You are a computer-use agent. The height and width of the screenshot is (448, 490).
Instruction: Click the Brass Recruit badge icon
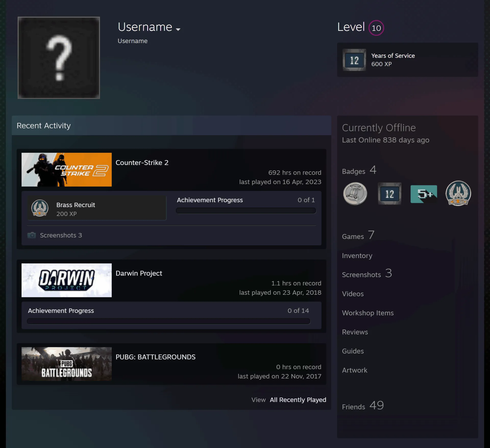tap(40, 208)
